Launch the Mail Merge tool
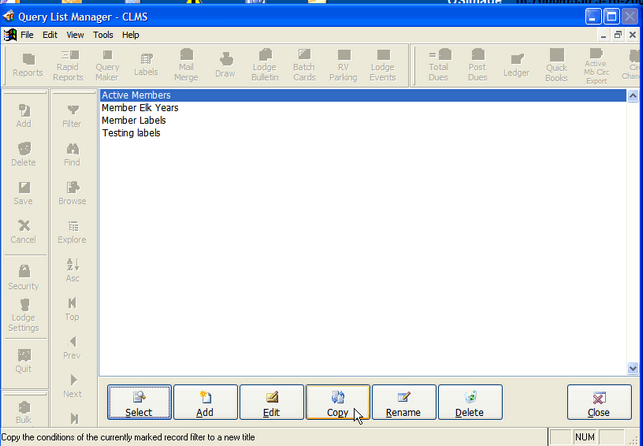Image resolution: width=643 pixels, height=446 pixels. click(186, 65)
